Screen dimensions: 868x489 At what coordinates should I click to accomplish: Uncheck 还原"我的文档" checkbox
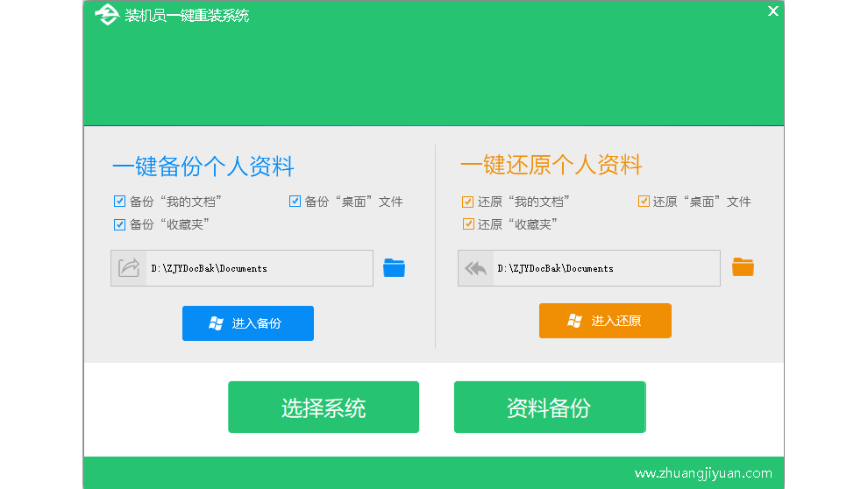point(468,202)
